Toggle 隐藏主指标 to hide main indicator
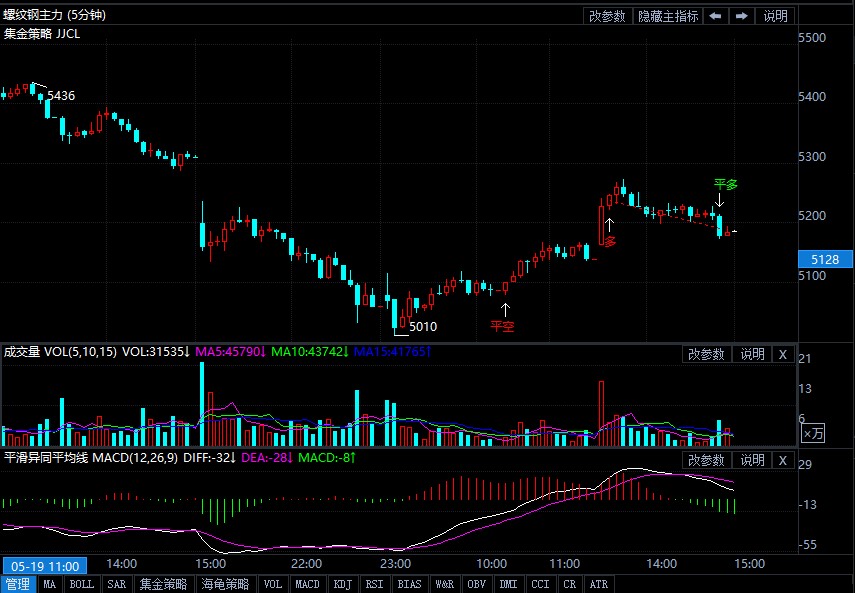 pos(668,16)
